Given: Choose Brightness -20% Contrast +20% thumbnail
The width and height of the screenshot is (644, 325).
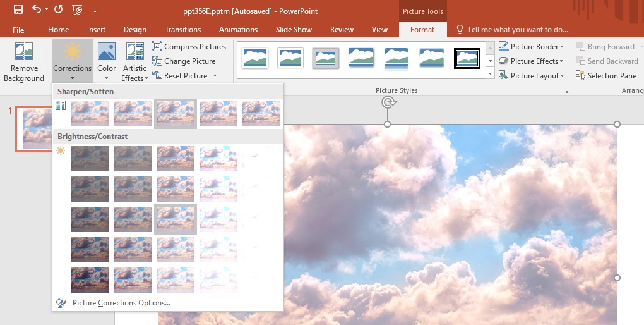Looking at the screenshot, I should click(133, 249).
